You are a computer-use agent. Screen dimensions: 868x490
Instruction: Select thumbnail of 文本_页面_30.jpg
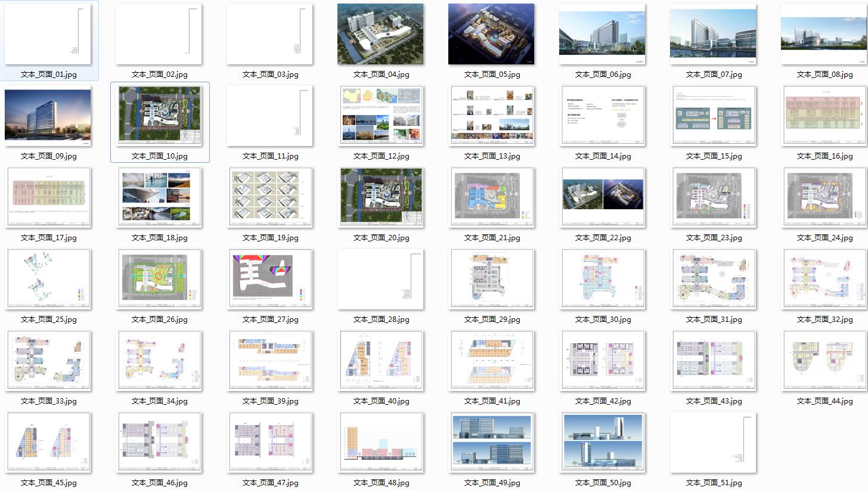click(602, 280)
